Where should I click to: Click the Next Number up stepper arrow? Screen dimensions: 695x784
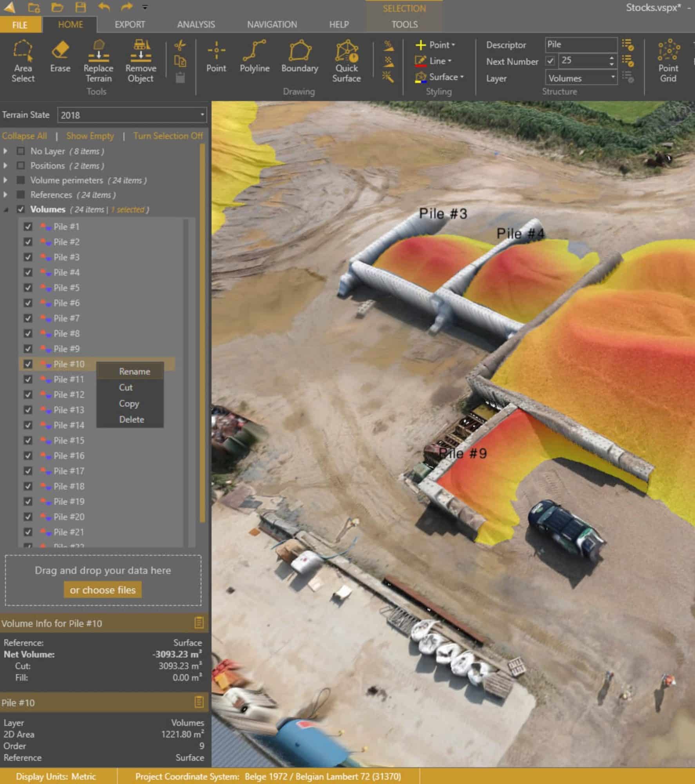click(x=611, y=58)
